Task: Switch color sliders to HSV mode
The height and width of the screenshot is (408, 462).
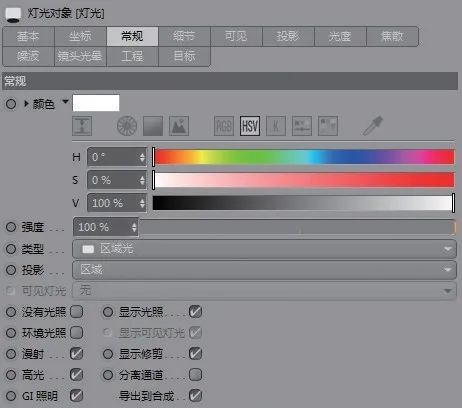Action: [250, 126]
